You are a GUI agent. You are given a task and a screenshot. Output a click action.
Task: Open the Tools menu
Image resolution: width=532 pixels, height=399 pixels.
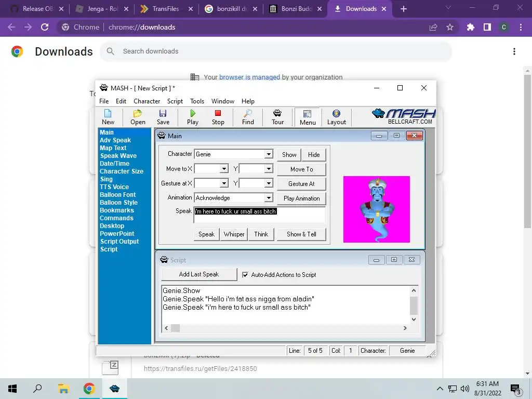(197, 101)
